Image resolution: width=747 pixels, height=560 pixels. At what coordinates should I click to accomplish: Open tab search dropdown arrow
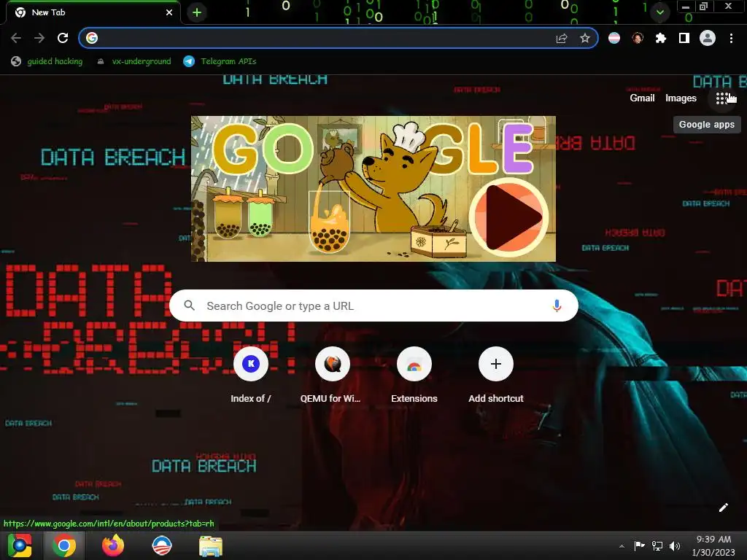pyautogui.click(x=660, y=12)
